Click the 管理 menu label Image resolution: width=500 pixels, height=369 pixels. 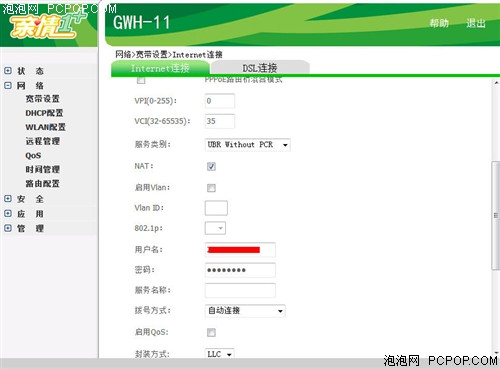(30, 228)
